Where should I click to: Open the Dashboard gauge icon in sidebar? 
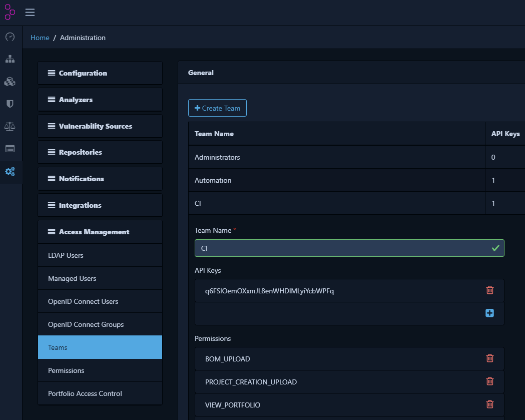[10, 37]
